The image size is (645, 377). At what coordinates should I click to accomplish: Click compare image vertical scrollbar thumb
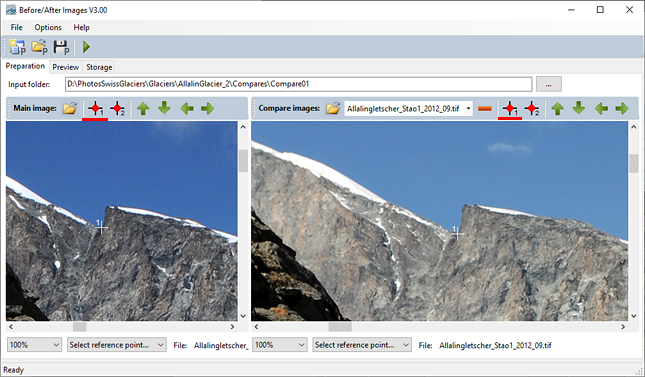coord(633,163)
